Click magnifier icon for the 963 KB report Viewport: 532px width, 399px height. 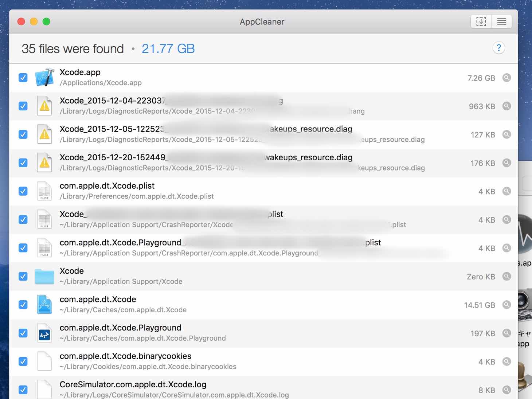coord(506,106)
